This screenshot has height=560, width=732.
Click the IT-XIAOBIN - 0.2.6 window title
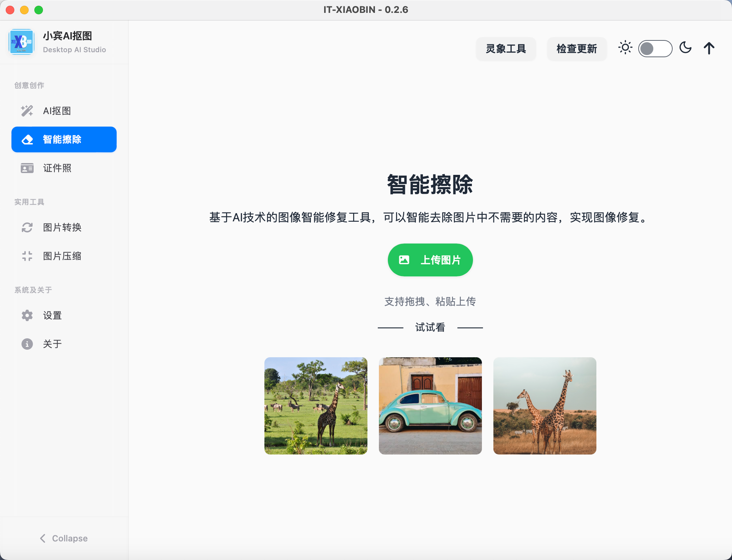coord(366,10)
